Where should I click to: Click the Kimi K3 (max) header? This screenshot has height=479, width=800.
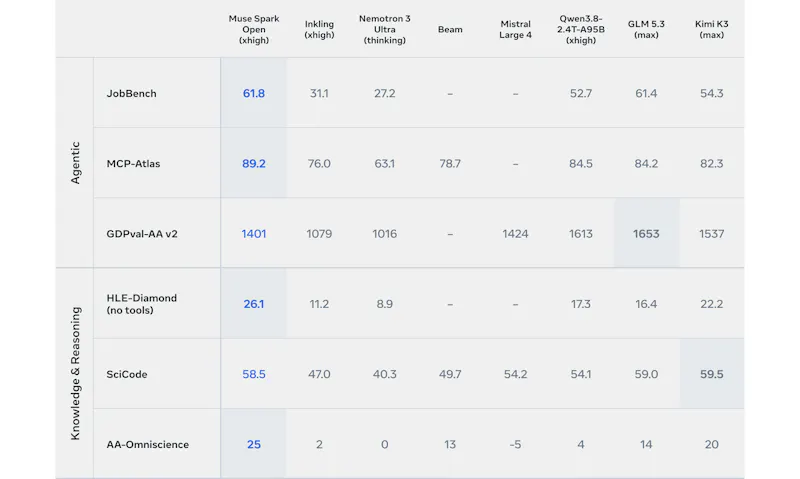[x=711, y=29]
